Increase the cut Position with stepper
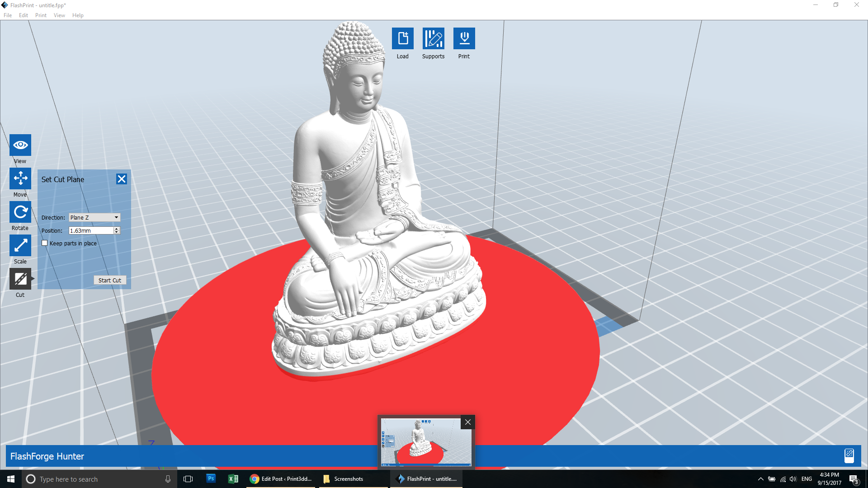The width and height of the screenshot is (868, 488). click(x=117, y=229)
